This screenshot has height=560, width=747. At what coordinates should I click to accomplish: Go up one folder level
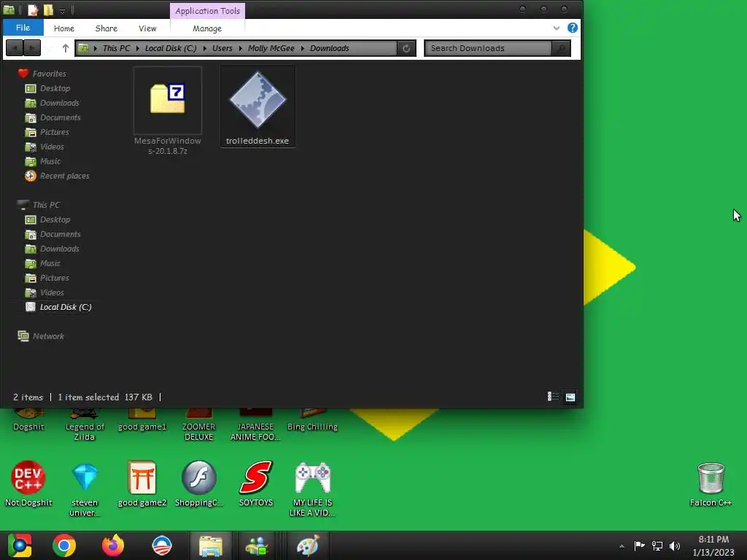pyautogui.click(x=65, y=48)
